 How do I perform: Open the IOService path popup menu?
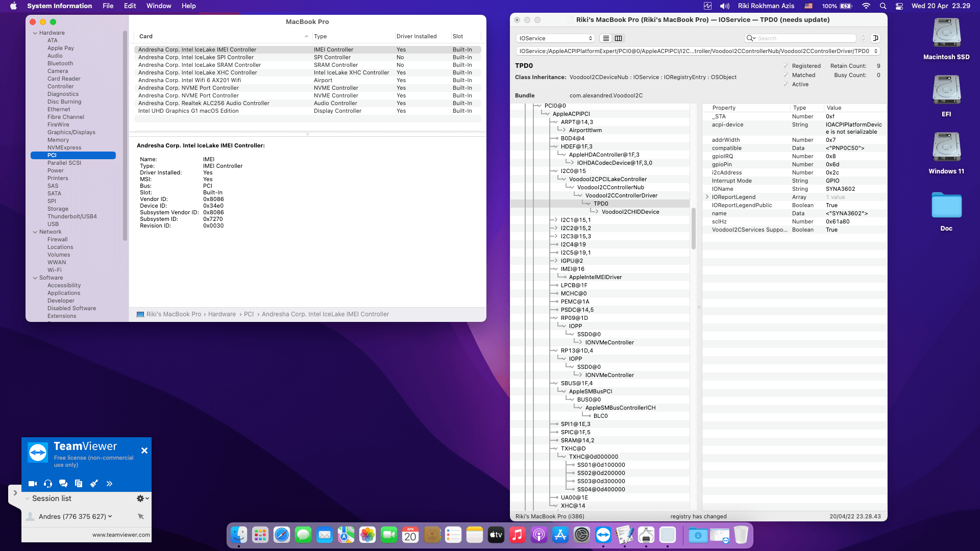tap(698, 51)
